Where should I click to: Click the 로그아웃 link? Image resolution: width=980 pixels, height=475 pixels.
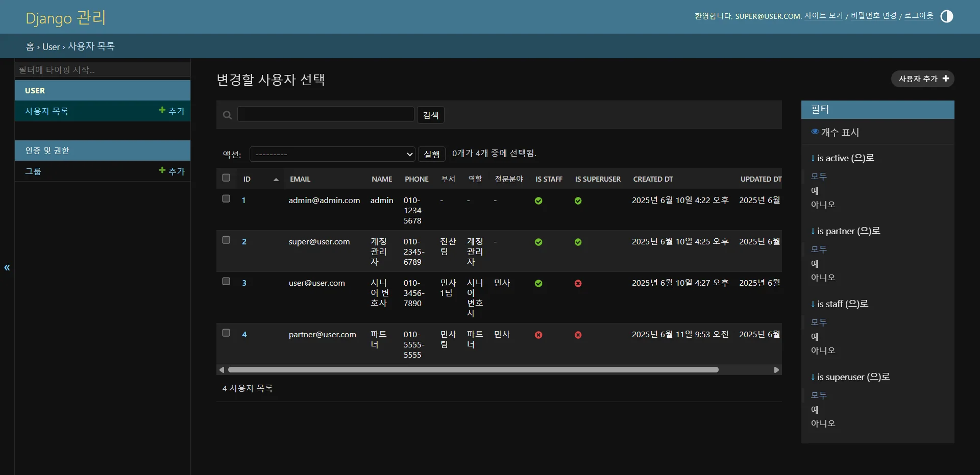[919, 16]
